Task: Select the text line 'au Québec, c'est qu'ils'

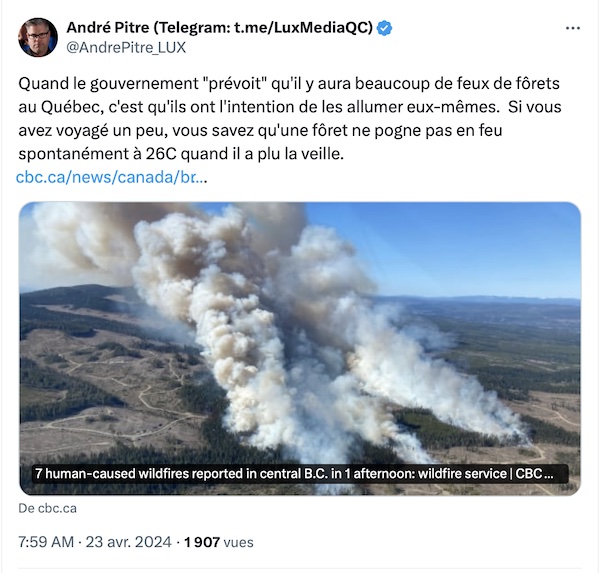Action: coord(290,107)
